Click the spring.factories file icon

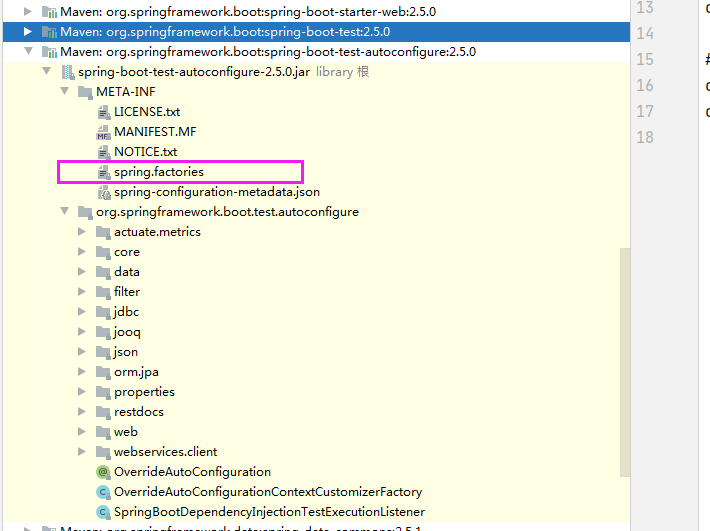(x=104, y=172)
